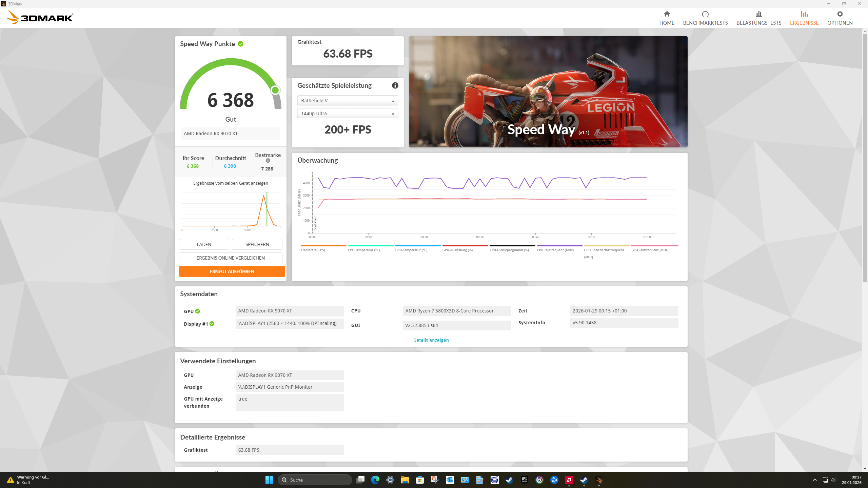Viewport: 868px width, 488px height.
Task: Click the Home house icon
Action: pyautogui.click(x=667, y=14)
